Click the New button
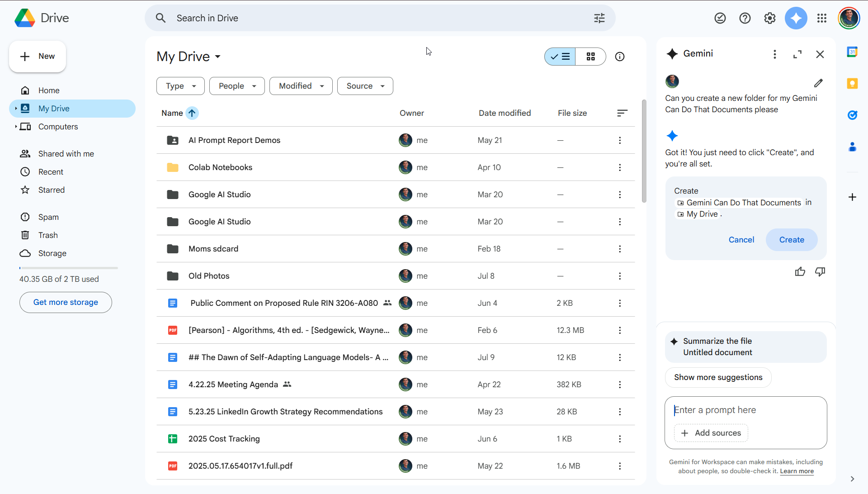This screenshot has height=494, width=868. tap(38, 57)
